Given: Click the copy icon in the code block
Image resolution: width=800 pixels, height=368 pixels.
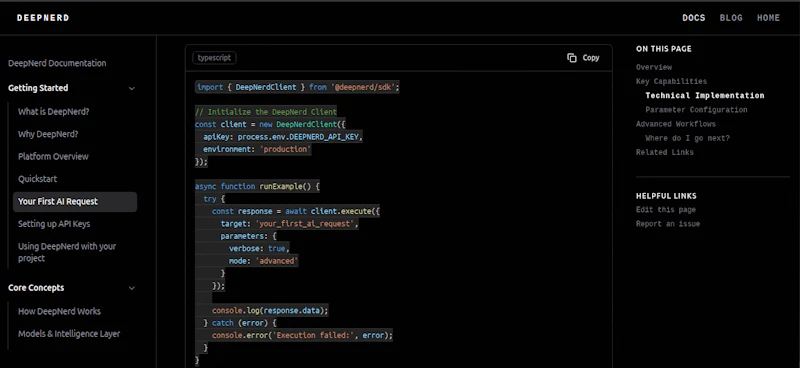Looking at the screenshot, I should (x=571, y=58).
